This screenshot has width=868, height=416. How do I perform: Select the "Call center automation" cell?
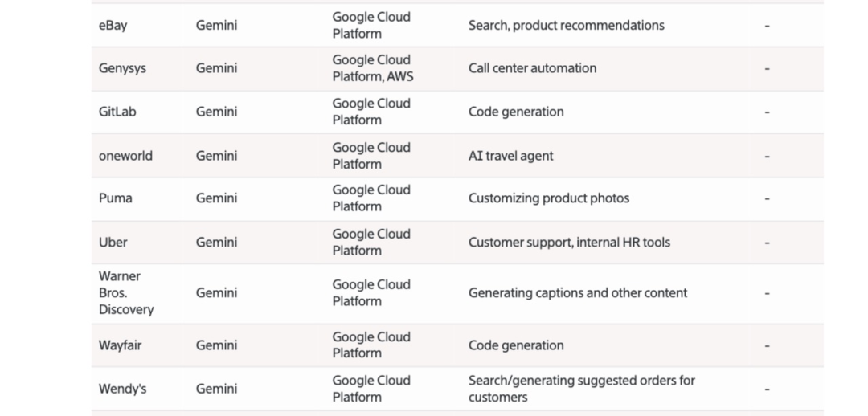click(532, 68)
